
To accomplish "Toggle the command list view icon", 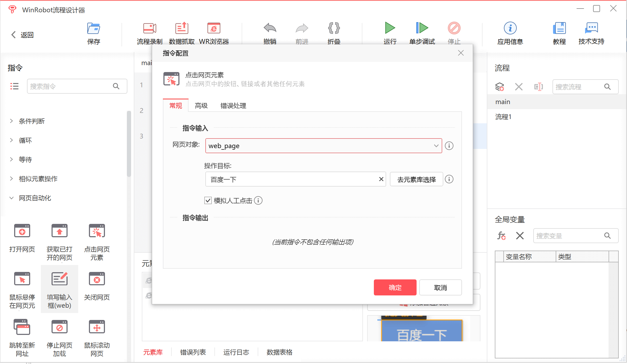I will click(14, 86).
